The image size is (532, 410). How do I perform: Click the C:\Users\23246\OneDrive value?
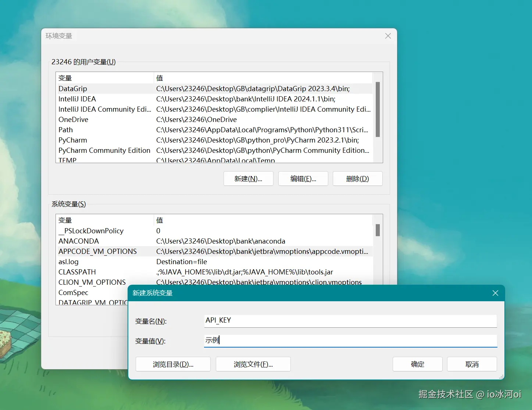196,119
